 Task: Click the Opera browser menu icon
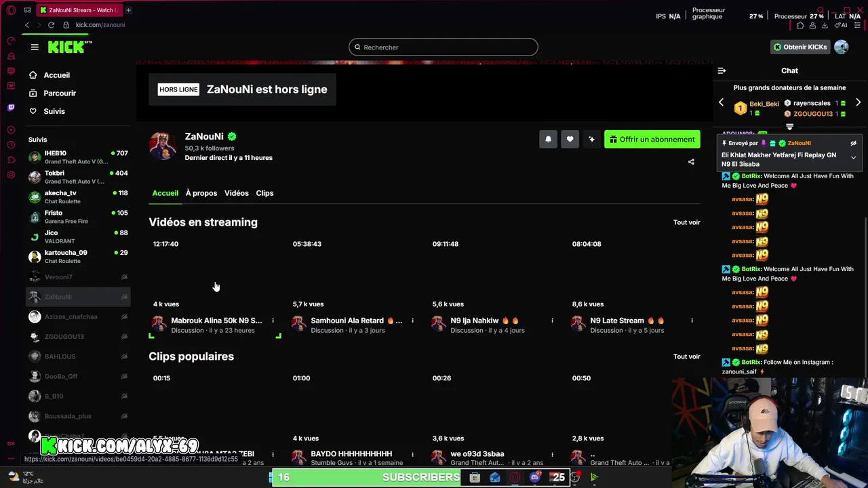point(11,10)
